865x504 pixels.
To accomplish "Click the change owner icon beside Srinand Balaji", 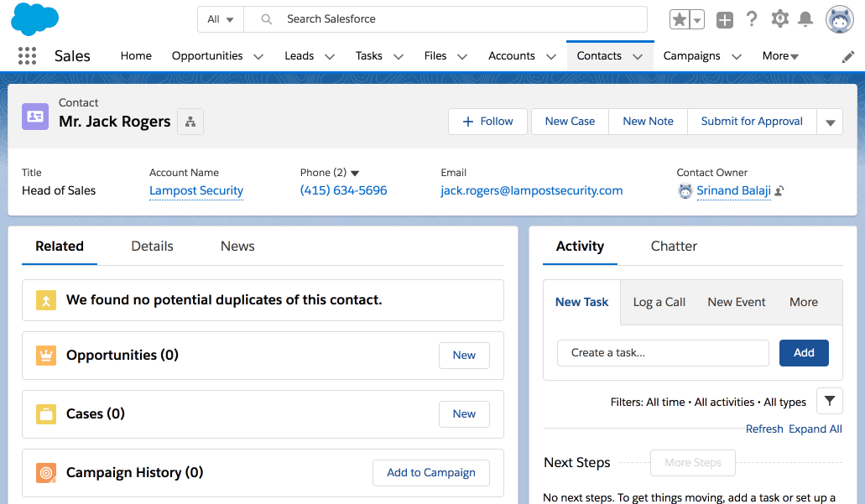I will click(779, 191).
